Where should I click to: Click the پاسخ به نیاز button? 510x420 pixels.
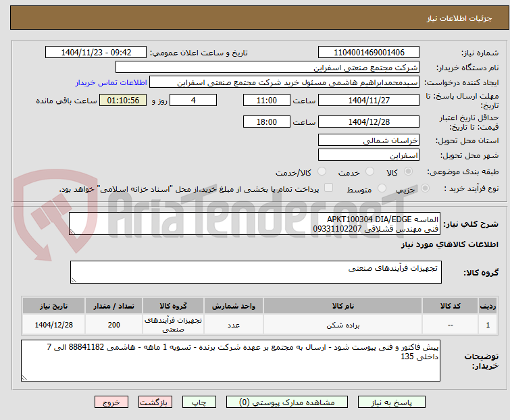coord(392,402)
